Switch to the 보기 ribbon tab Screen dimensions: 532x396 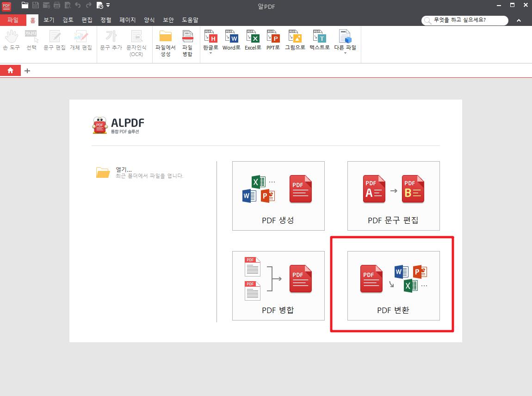tap(49, 20)
